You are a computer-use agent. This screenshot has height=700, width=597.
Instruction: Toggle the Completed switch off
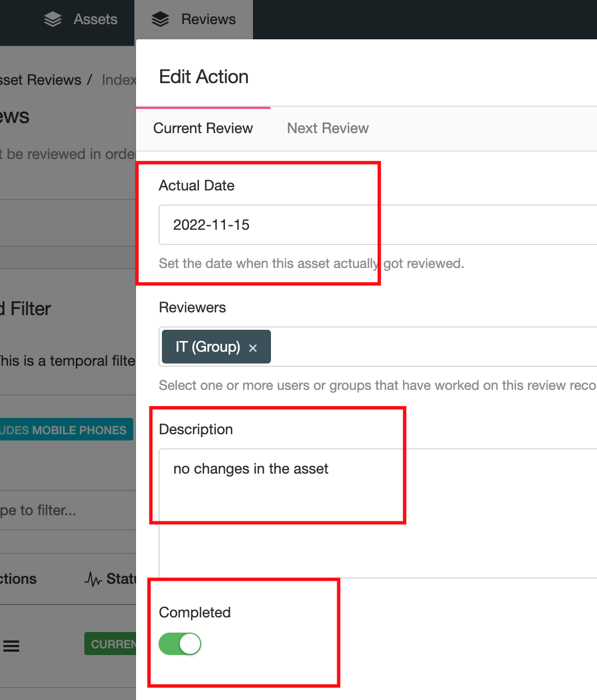[x=180, y=644]
